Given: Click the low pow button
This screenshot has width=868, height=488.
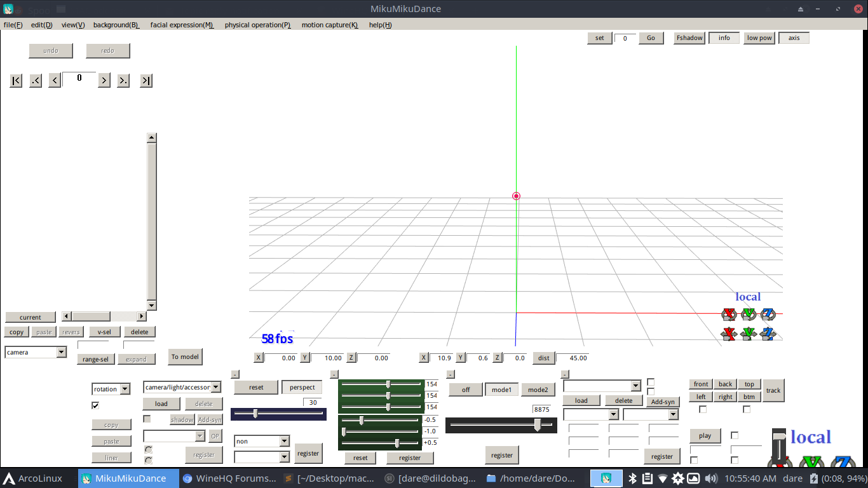Looking at the screenshot, I should tap(759, 38).
